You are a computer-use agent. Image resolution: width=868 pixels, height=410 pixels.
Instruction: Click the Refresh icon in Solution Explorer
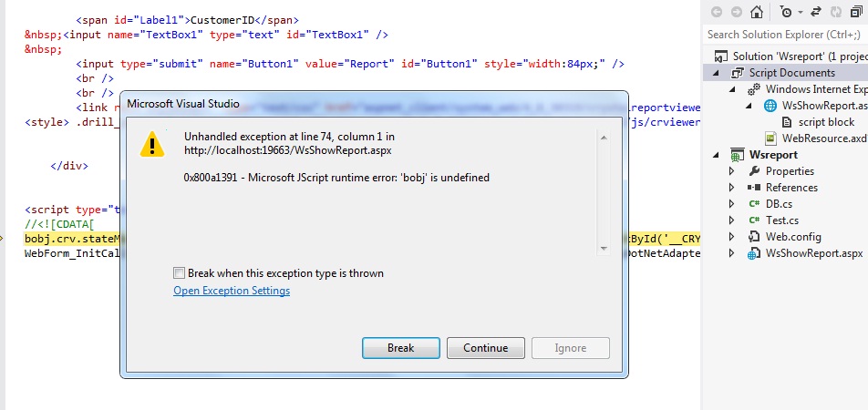(836, 12)
